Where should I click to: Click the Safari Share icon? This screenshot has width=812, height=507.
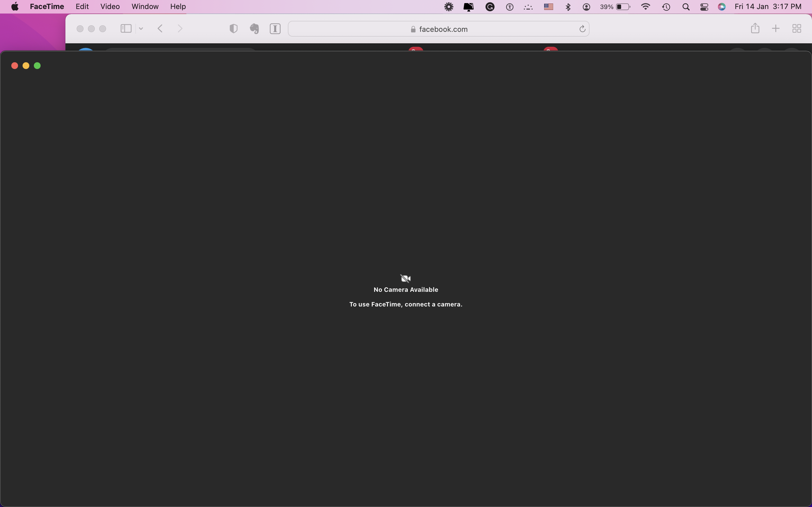(755, 28)
